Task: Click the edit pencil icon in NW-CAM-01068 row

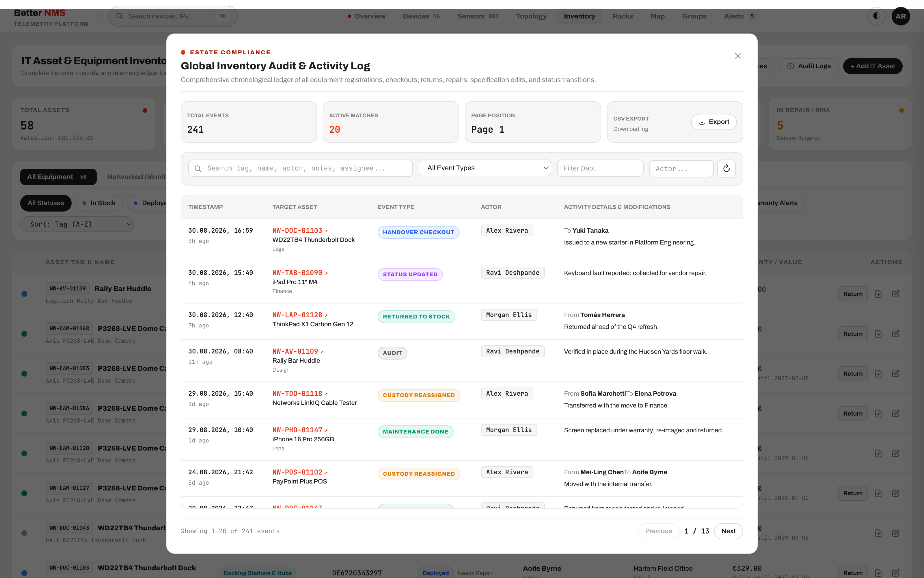Action: coord(896,334)
